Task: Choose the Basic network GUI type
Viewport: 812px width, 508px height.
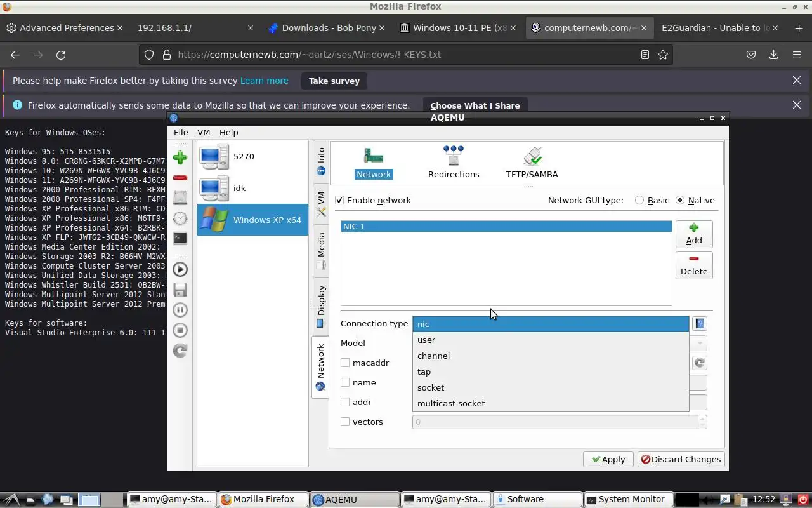Action: (x=639, y=200)
